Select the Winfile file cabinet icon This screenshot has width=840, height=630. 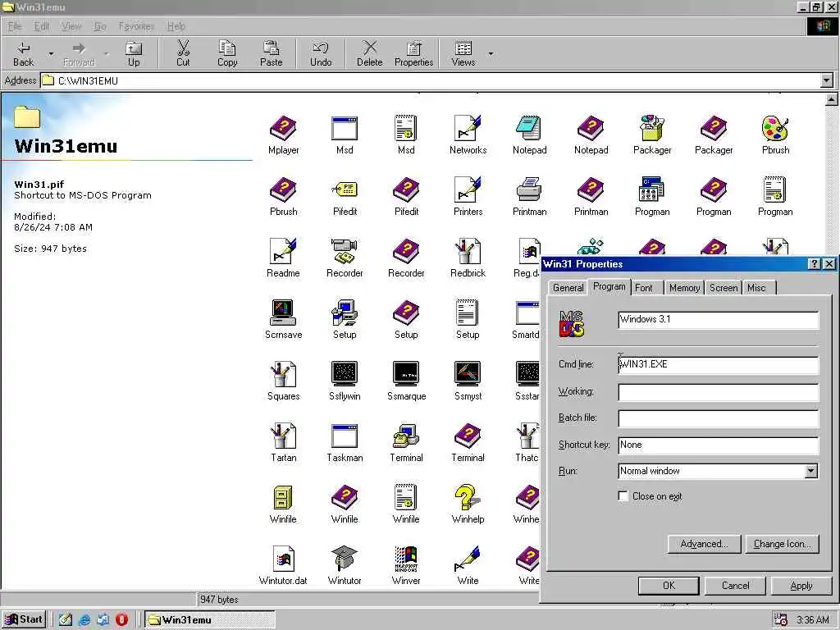(283, 498)
